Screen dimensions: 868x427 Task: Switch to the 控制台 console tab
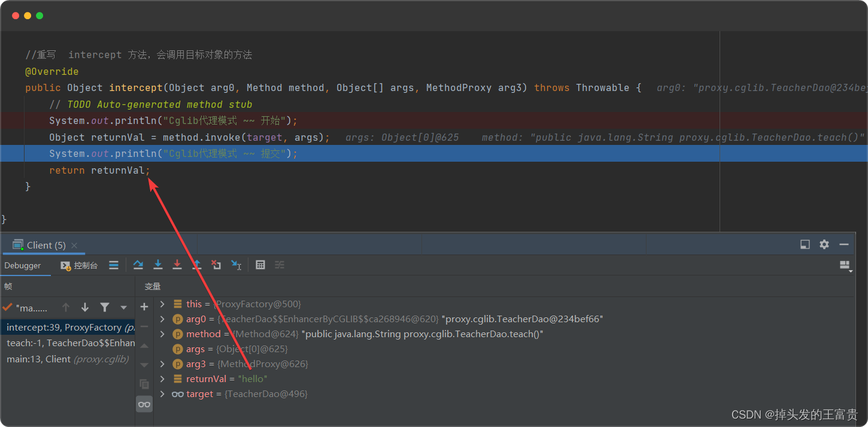(80, 265)
